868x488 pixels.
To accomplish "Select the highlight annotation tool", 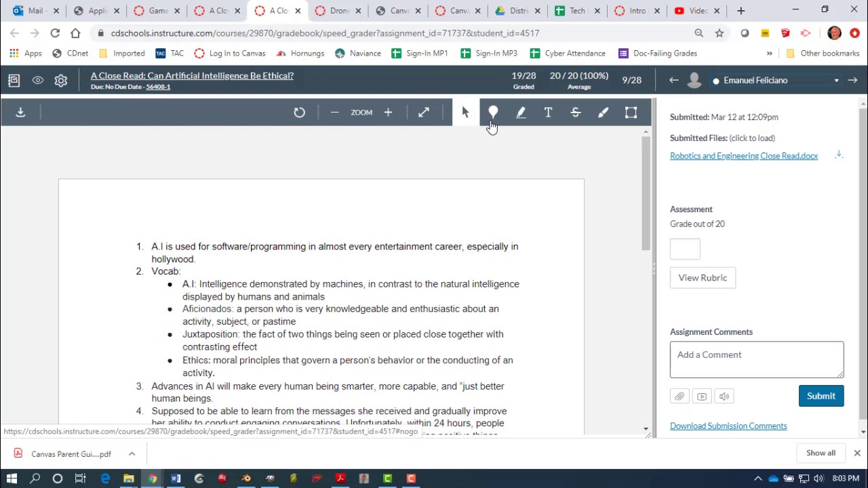I will tap(521, 113).
